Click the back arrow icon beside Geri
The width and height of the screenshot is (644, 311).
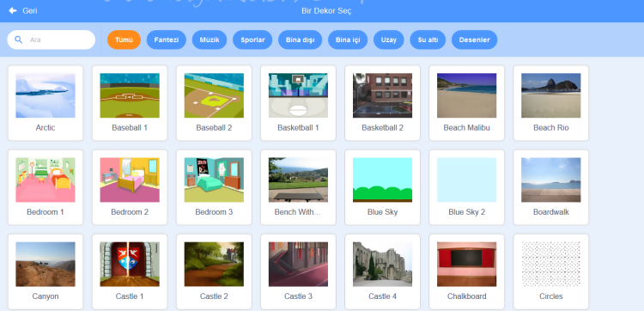click(x=13, y=10)
